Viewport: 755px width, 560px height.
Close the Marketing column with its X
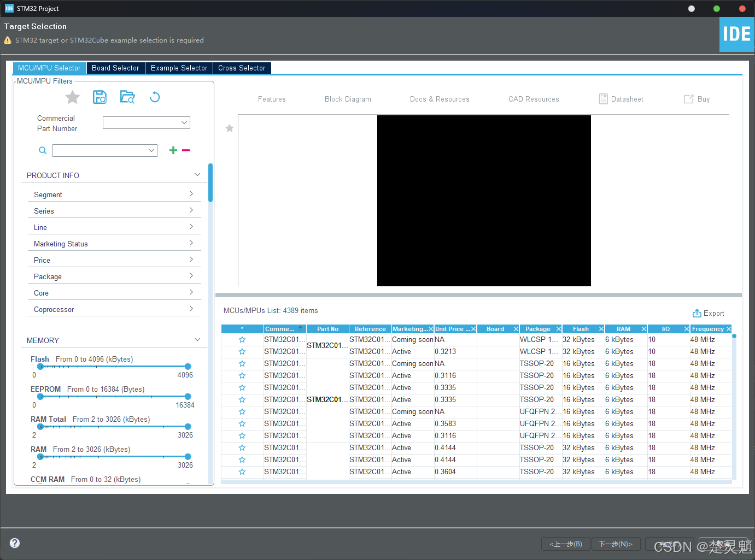pyautogui.click(x=431, y=329)
